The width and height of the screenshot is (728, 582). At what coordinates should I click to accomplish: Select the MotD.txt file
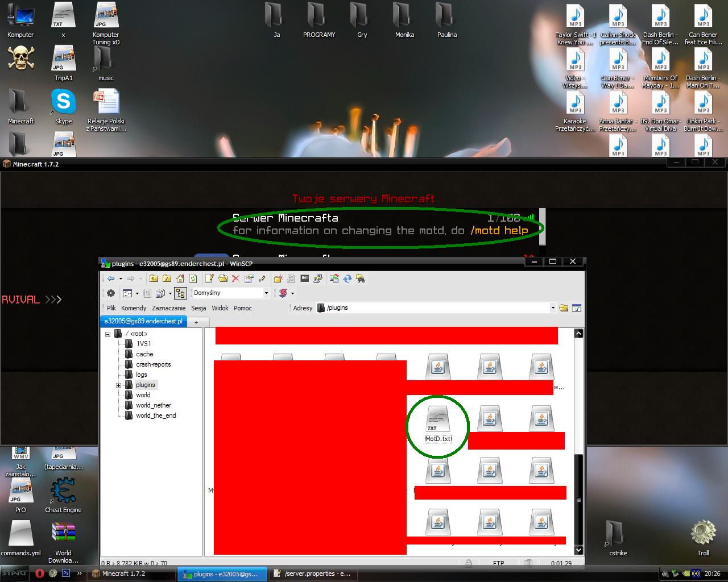point(438,425)
